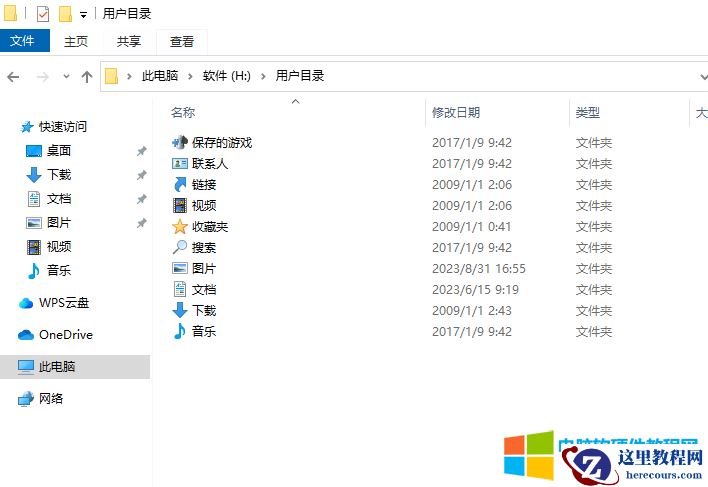Switch to the 主页 ribbon tab
Screen dimensions: 708x487
pyautogui.click(x=75, y=41)
